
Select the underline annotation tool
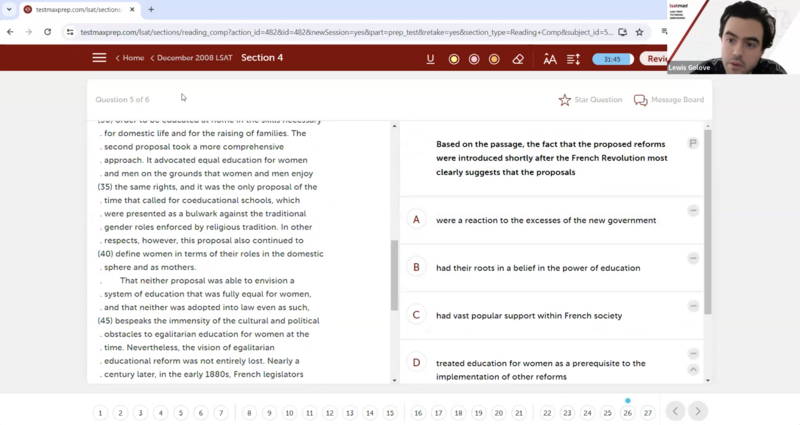coord(430,59)
